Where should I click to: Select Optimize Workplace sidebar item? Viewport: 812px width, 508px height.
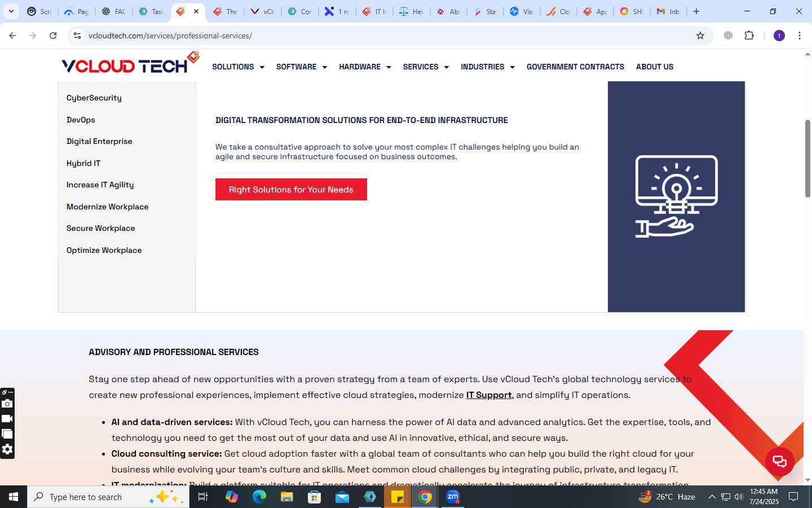104,250
